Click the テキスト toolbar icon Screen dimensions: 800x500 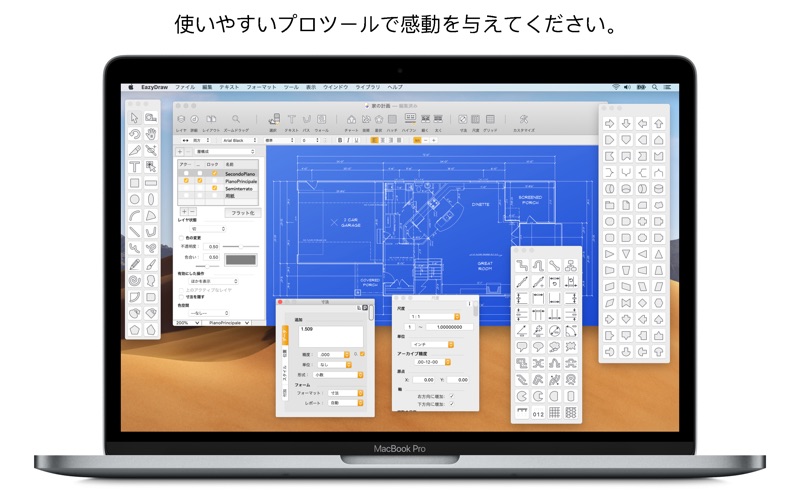coord(291,119)
